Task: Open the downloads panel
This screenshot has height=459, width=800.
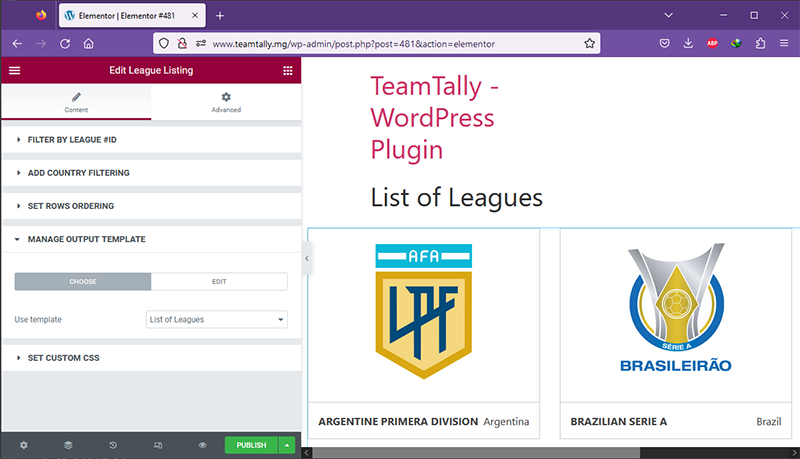Action: (688, 44)
